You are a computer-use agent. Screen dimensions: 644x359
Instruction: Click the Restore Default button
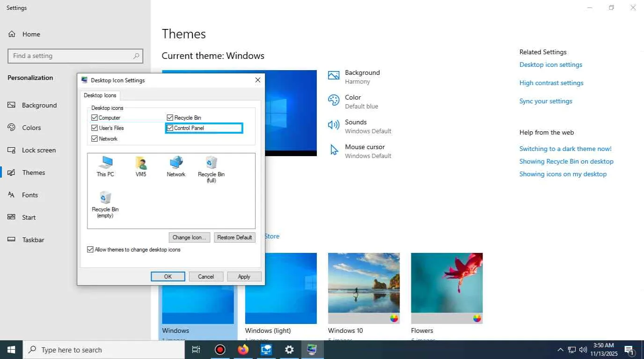pyautogui.click(x=234, y=237)
